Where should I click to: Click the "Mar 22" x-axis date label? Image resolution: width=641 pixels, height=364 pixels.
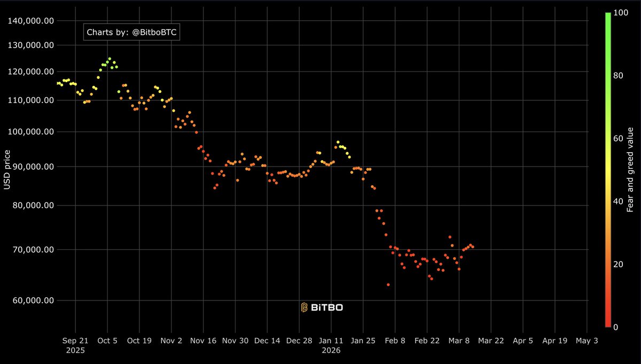(x=491, y=341)
